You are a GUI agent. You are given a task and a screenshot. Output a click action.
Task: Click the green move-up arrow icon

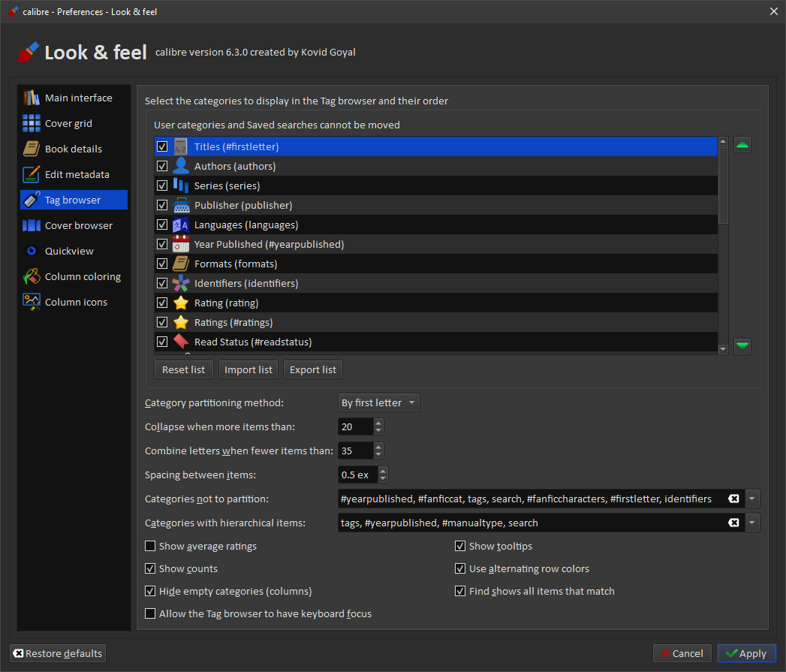[x=742, y=146]
